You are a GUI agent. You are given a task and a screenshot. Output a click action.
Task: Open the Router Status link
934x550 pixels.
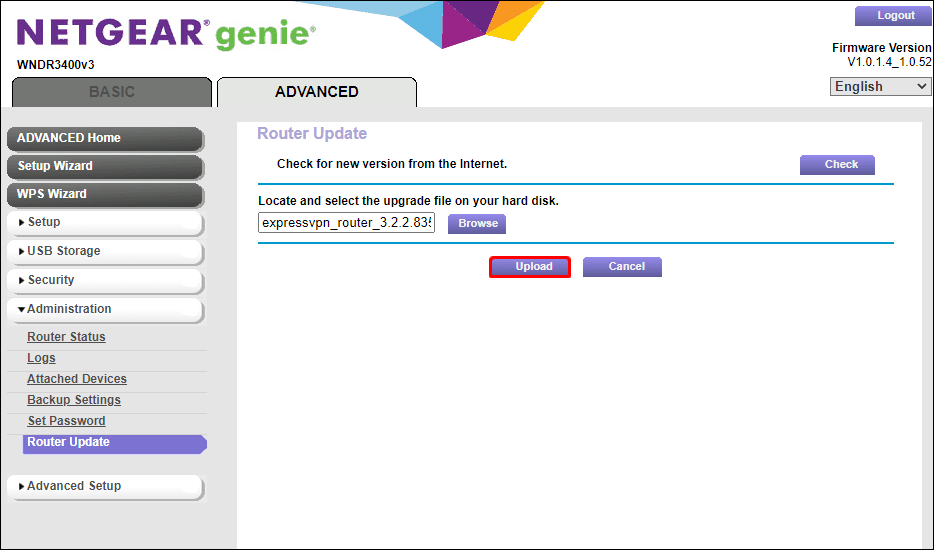(66, 337)
